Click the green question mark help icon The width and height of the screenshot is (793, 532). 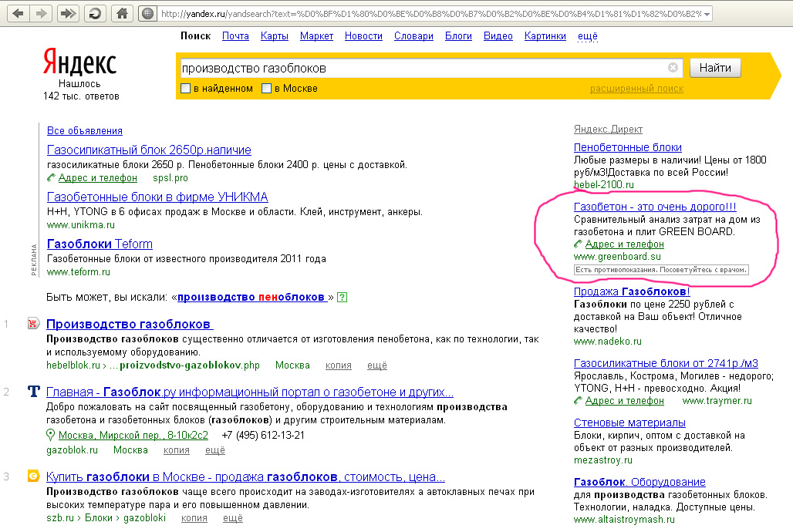pos(343,297)
